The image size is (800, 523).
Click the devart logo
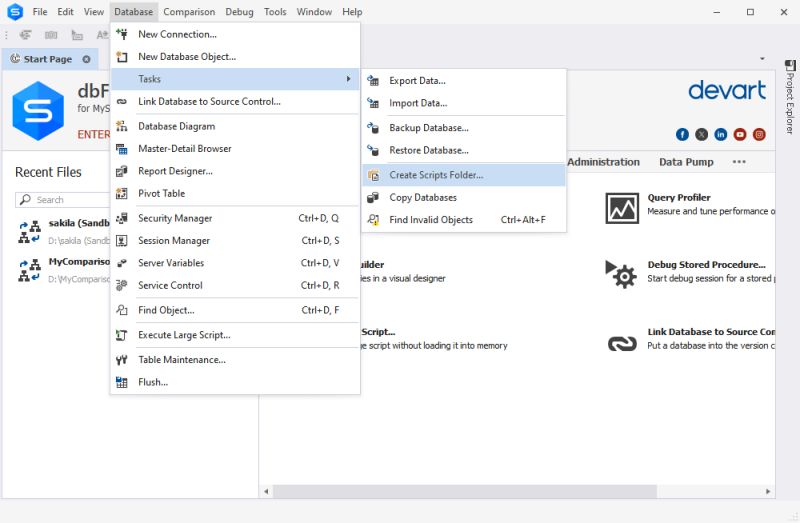727,90
